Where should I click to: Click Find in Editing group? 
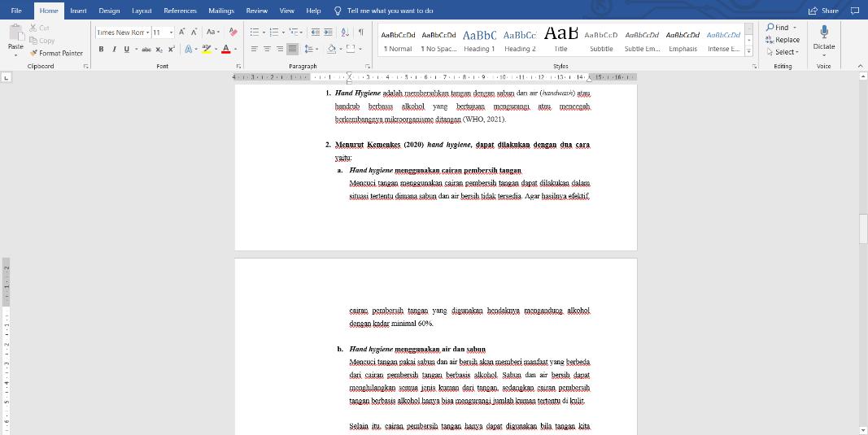coord(778,28)
